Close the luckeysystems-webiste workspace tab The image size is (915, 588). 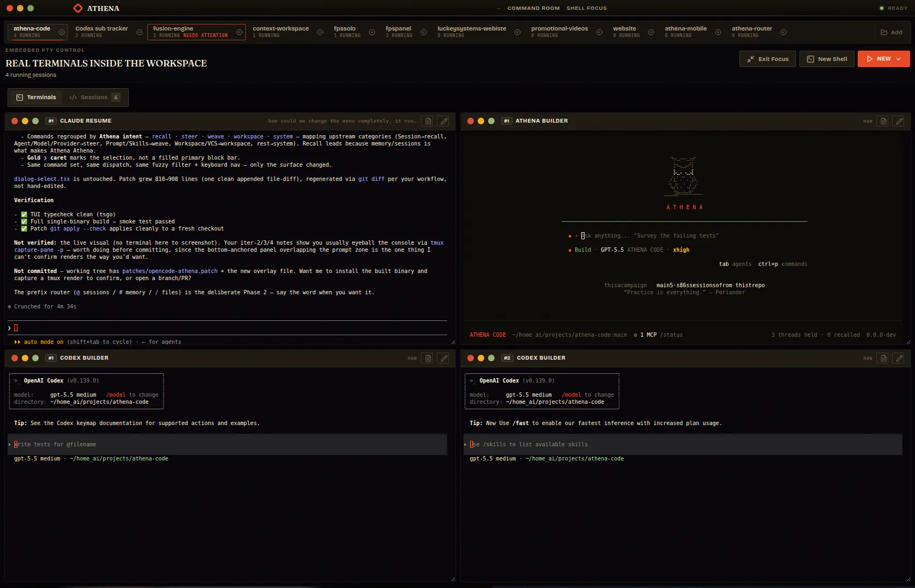[x=517, y=32]
